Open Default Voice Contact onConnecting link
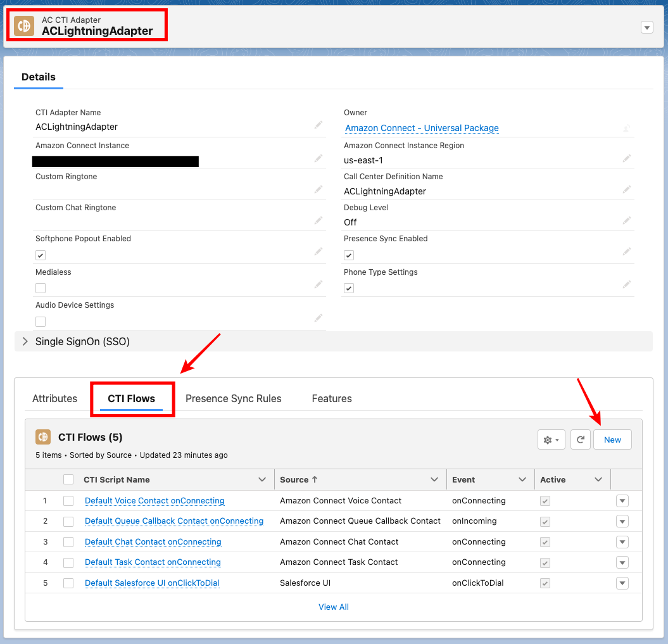Screen dimensions: 668x644 click(154, 501)
